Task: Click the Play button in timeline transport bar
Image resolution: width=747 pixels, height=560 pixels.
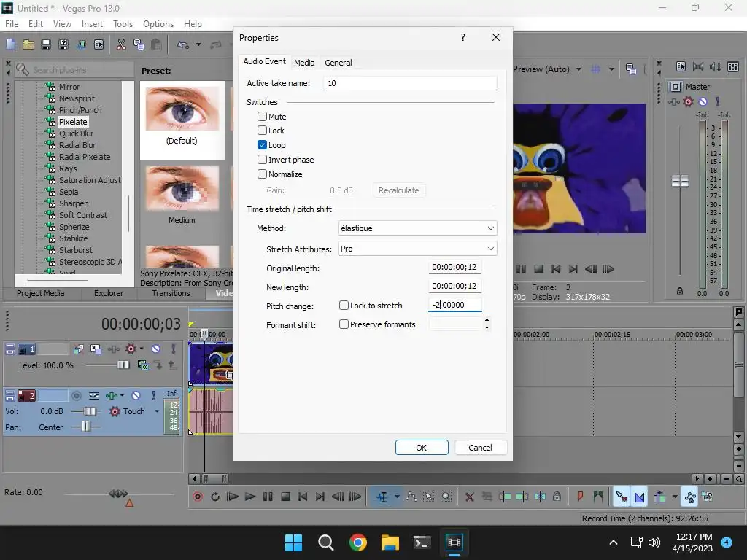Action: click(250, 497)
